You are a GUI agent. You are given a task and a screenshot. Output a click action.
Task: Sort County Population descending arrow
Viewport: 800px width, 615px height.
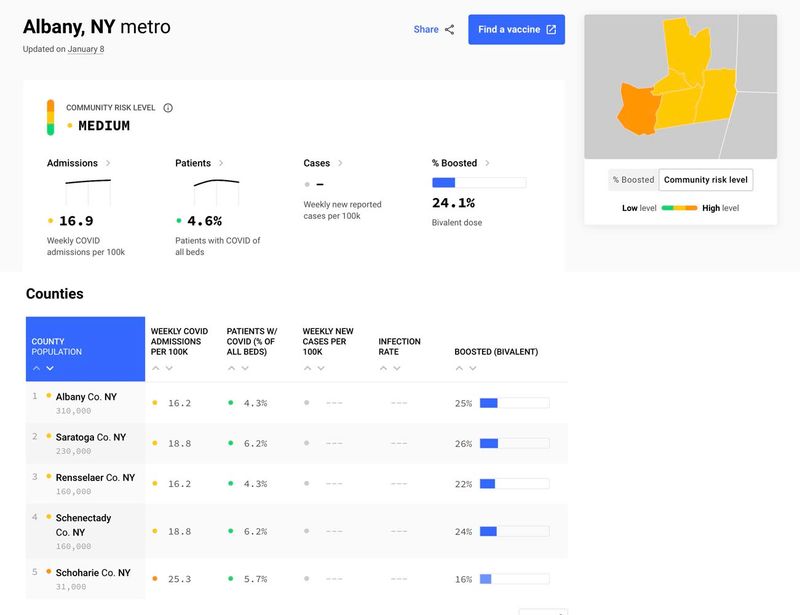(x=50, y=368)
